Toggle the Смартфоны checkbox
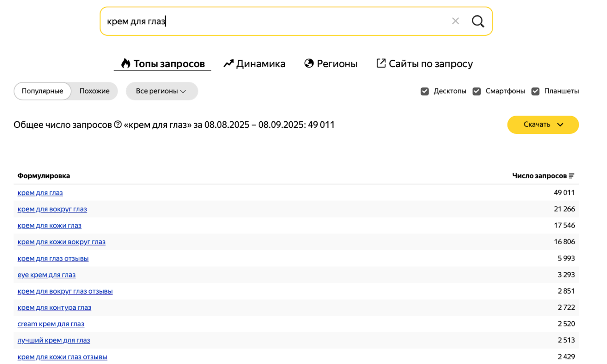Image resolution: width=607 pixels, height=364 pixels. (x=477, y=91)
